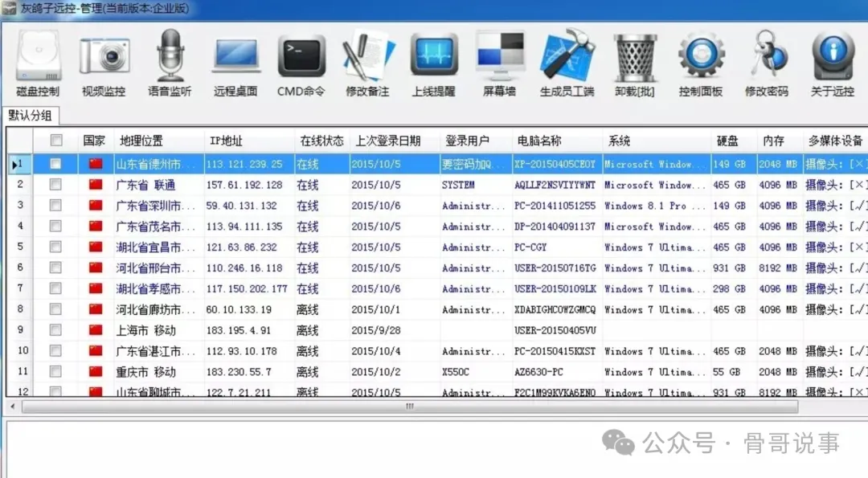Screen dimensions: 868x478
Task: Open the 屏幕墙 screen wall
Action: pos(499,63)
